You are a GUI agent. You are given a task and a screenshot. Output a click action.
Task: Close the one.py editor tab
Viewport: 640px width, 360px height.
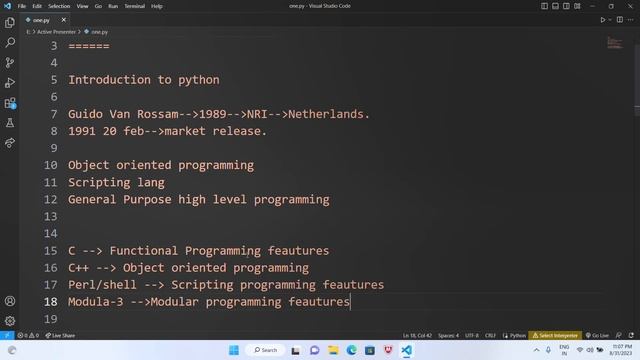(63, 20)
